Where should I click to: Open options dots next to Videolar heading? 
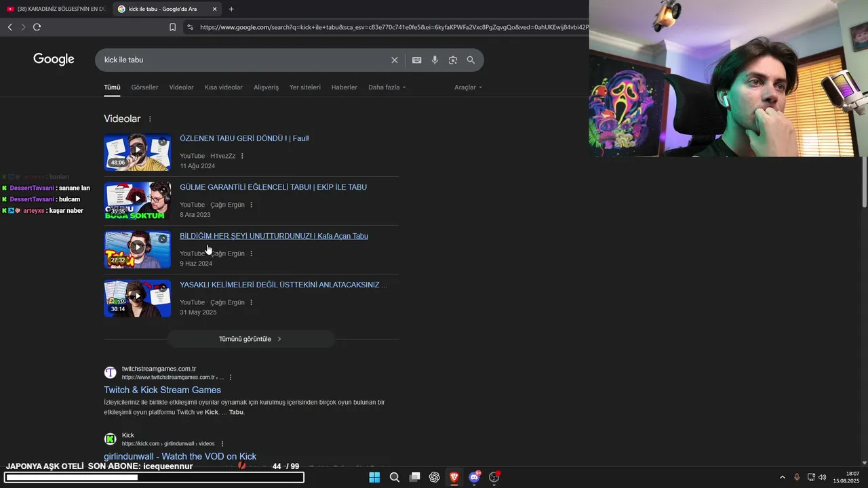[x=150, y=119]
